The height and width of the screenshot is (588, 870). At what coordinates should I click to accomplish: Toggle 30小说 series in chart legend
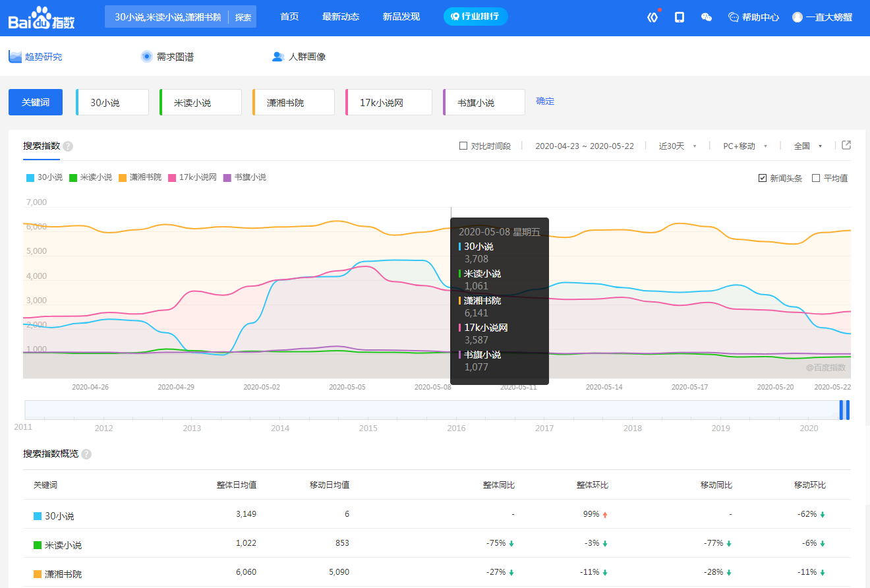click(44, 177)
